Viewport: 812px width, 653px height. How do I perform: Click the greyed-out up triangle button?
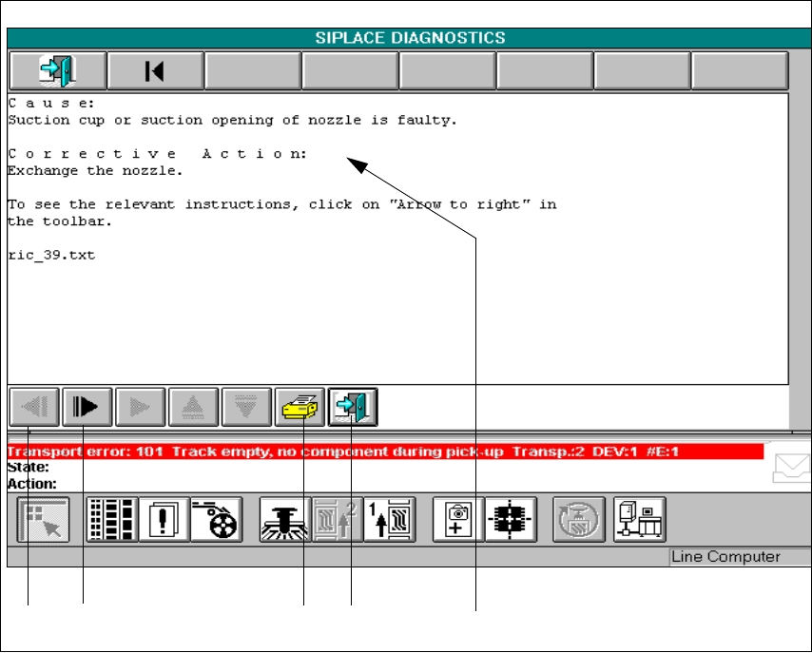click(193, 407)
